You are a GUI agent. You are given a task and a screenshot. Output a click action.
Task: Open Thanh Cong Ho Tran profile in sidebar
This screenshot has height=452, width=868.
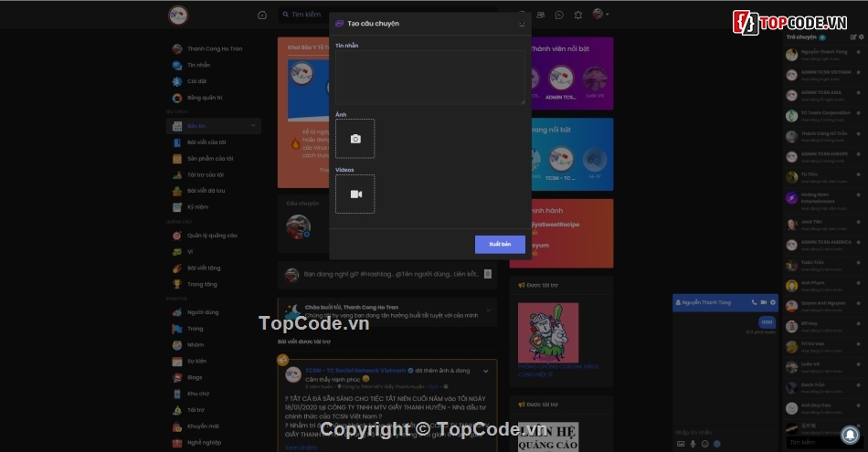214,48
